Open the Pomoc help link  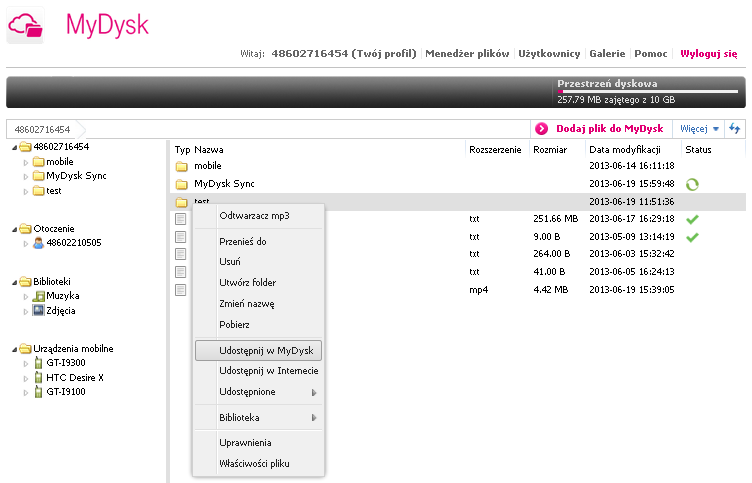tap(651, 54)
